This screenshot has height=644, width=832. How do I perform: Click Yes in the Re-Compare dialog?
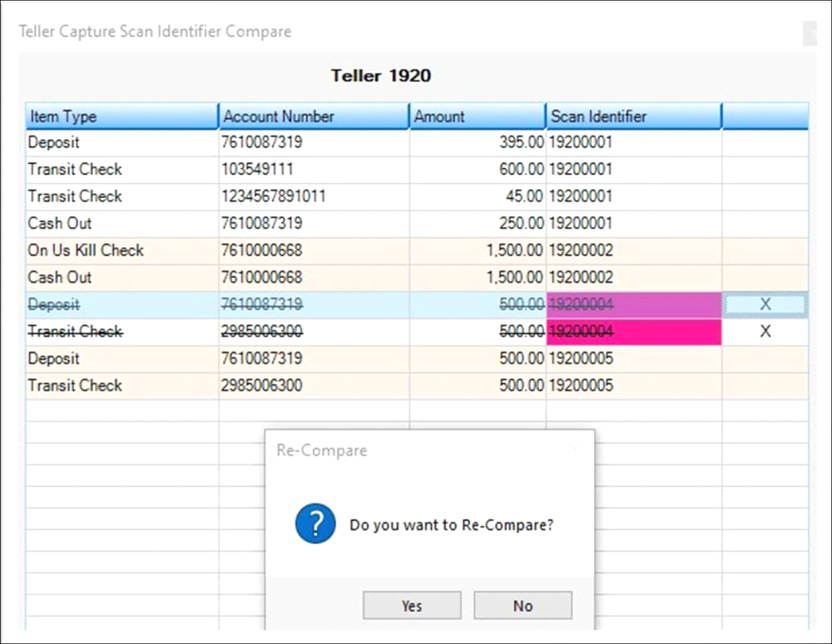coord(412,605)
